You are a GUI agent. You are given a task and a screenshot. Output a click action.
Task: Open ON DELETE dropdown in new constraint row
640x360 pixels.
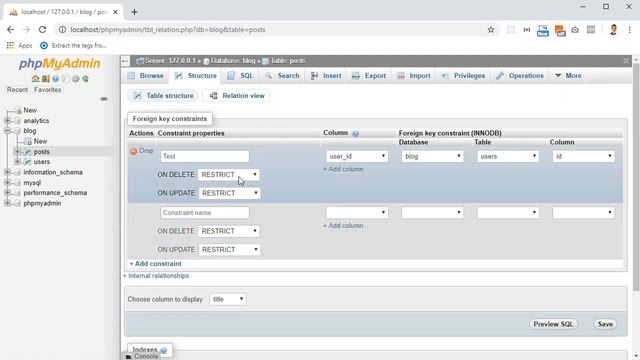(x=229, y=231)
